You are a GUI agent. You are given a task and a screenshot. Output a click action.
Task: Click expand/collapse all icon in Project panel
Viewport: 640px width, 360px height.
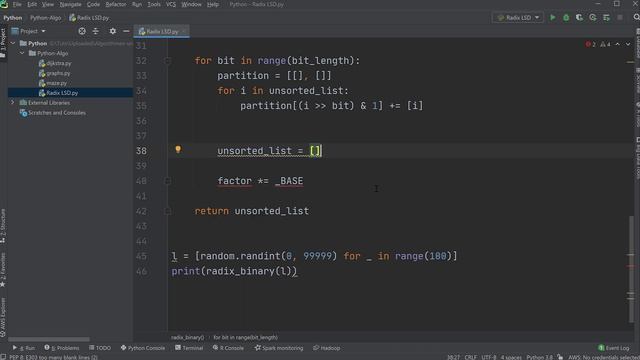tap(96, 31)
